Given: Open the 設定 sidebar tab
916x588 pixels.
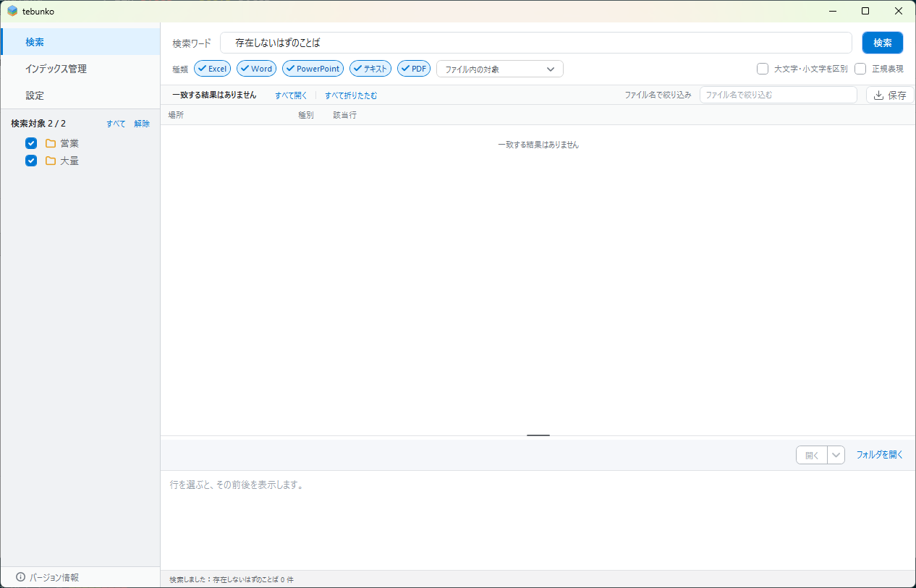Looking at the screenshot, I should (x=80, y=95).
